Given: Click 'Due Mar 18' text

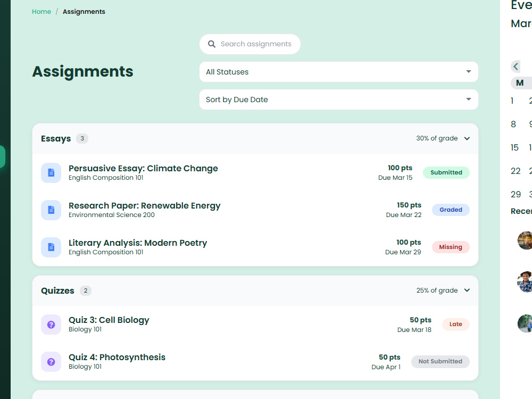Looking at the screenshot, I should coord(414,330).
